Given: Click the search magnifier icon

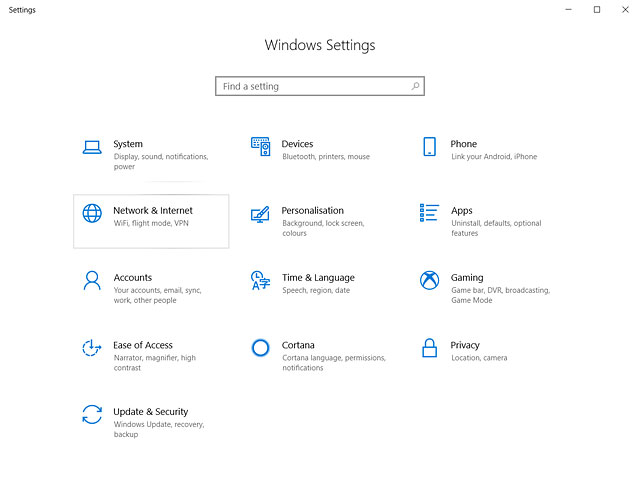Looking at the screenshot, I should (x=416, y=87).
